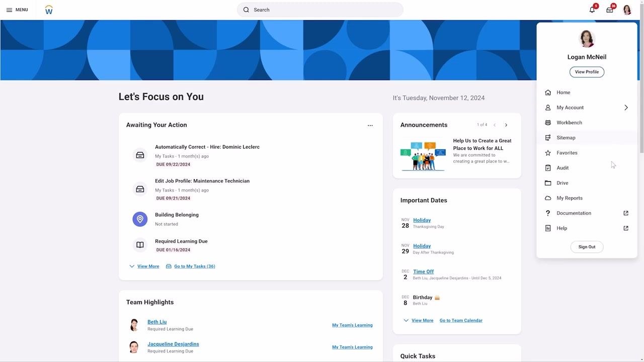The height and width of the screenshot is (362, 644).
Task: Click the Required Learning Due book icon
Action: click(140, 245)
